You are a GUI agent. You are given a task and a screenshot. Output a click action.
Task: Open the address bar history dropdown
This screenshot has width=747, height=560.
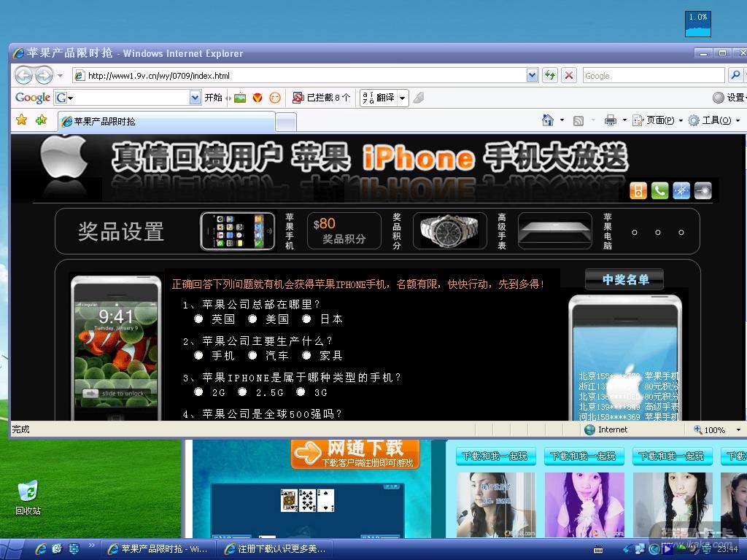pos(532,75)
